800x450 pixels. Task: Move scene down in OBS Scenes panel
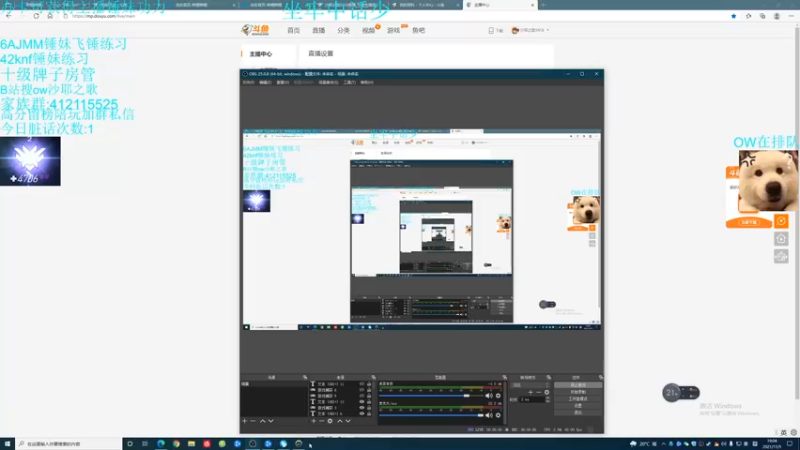(x=271, y=421)
